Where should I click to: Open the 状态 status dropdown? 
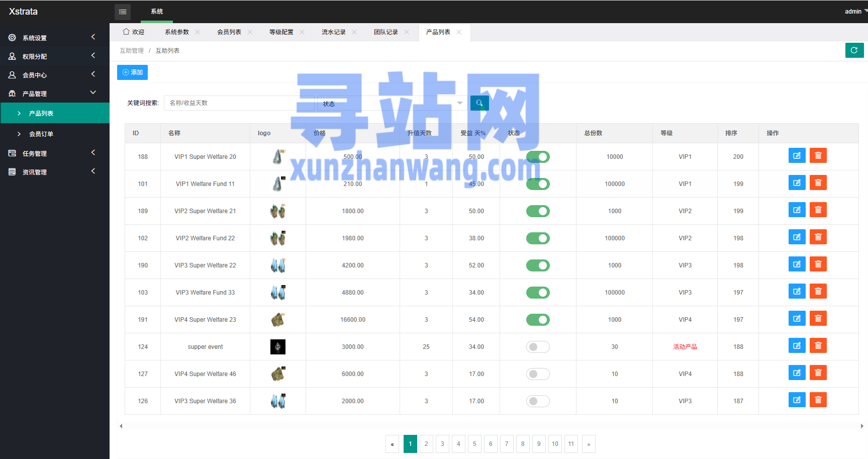coord(392,103)
